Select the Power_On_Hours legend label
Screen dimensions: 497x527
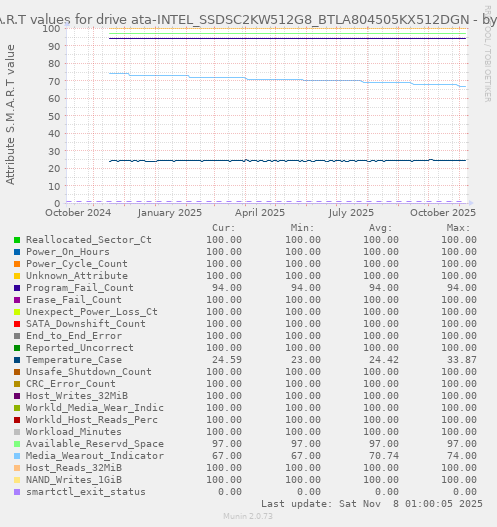pyautogui.click(x=68, y=252)
